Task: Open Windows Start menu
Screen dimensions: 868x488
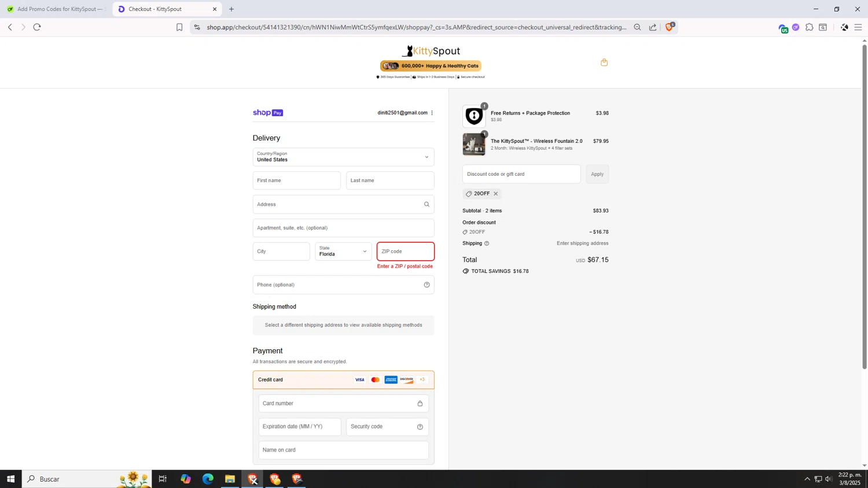Action: point(10,479)
